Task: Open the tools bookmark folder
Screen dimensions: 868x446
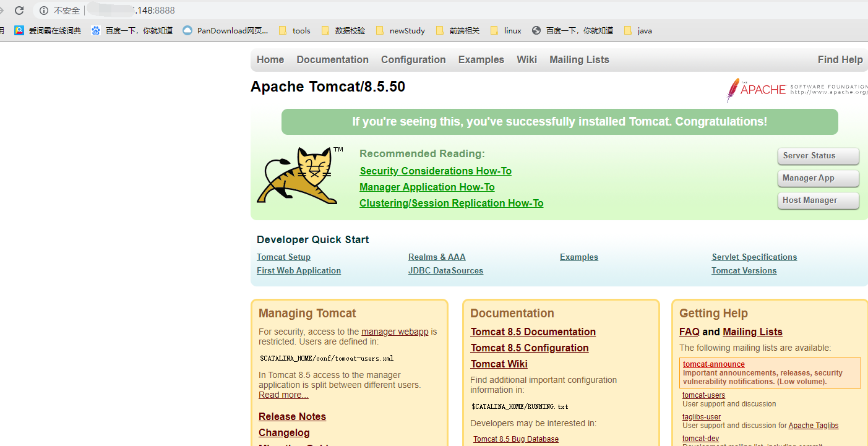Action: pos(294,30)
